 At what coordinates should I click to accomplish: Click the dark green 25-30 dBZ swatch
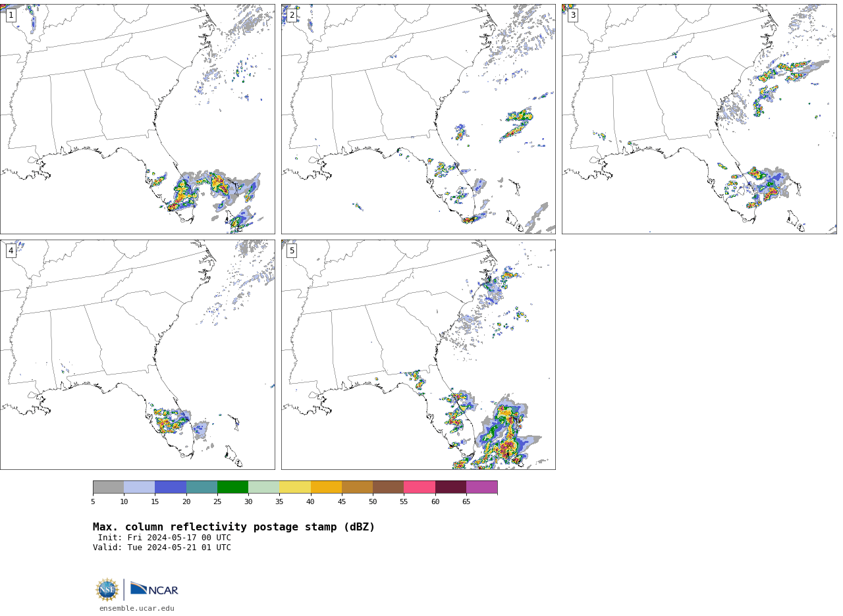pyautogui.click(x=232, y=487)
